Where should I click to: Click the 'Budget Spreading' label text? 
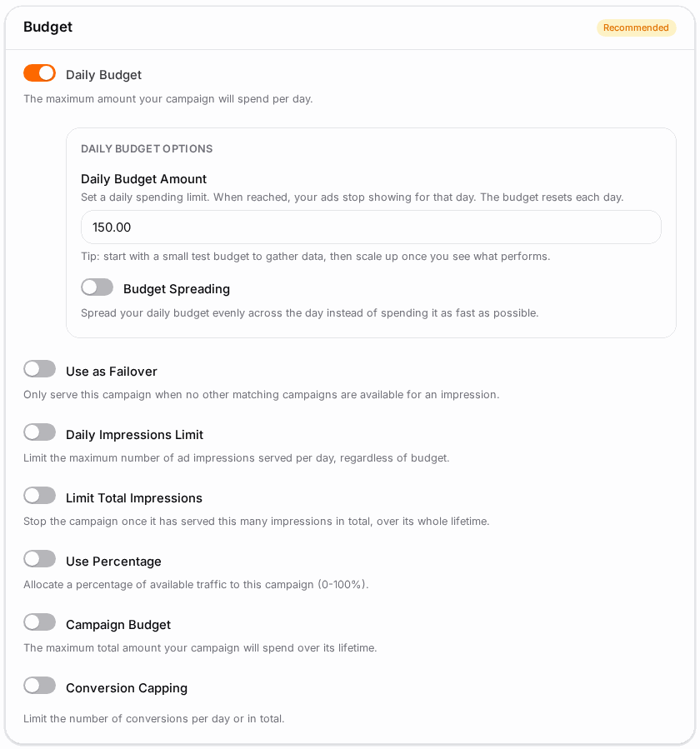pos(177,289)
